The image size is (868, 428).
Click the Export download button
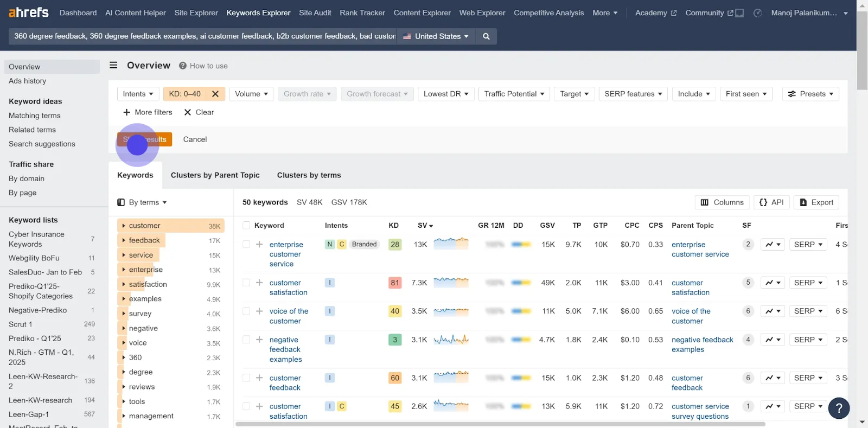point(816,202)
